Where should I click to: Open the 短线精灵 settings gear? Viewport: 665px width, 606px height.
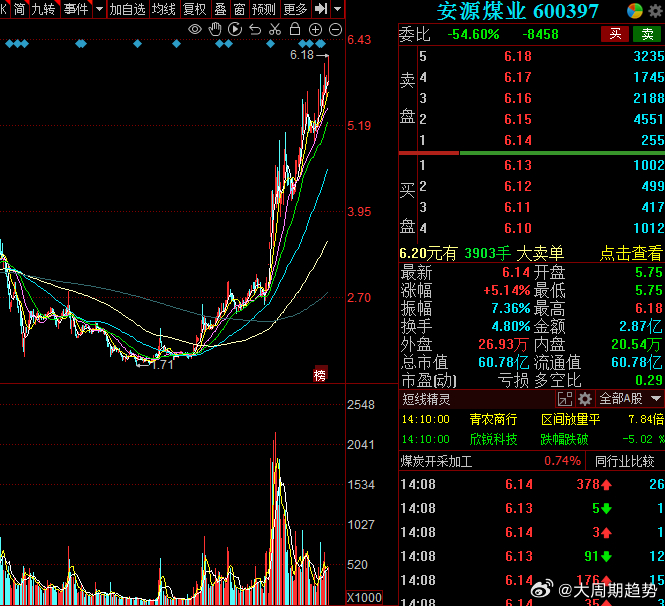(x=585, y=399)
